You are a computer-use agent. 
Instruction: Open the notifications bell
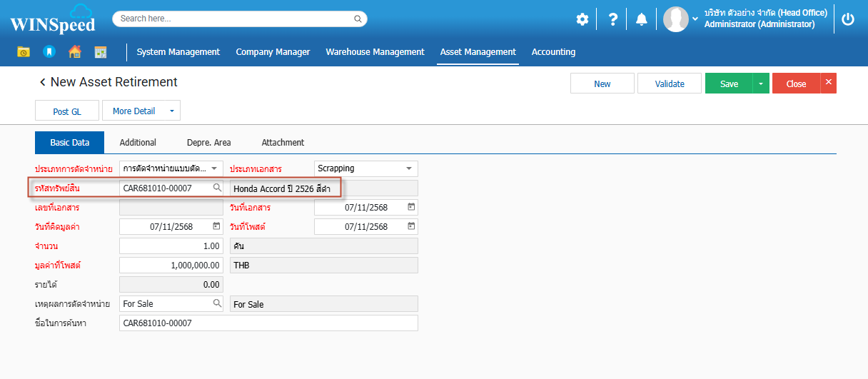tap(642, 19)
